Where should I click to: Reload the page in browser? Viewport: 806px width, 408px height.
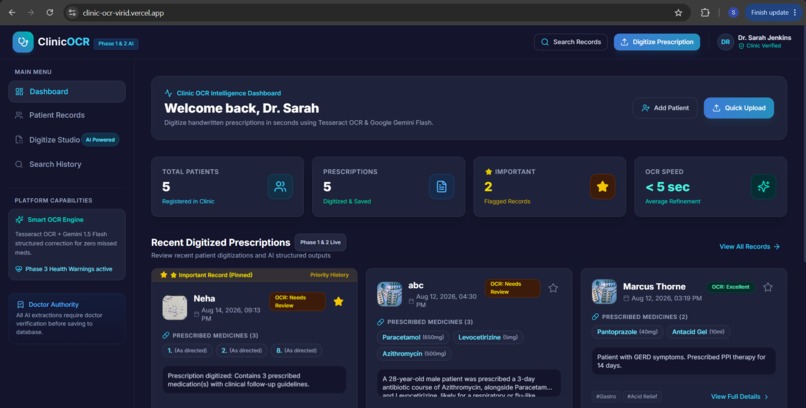tap(50, 12)
